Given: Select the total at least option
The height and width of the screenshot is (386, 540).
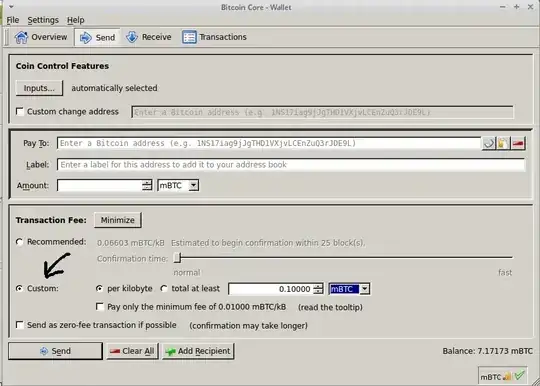Looking at the screenshot, I should click(x=164, y=289).
